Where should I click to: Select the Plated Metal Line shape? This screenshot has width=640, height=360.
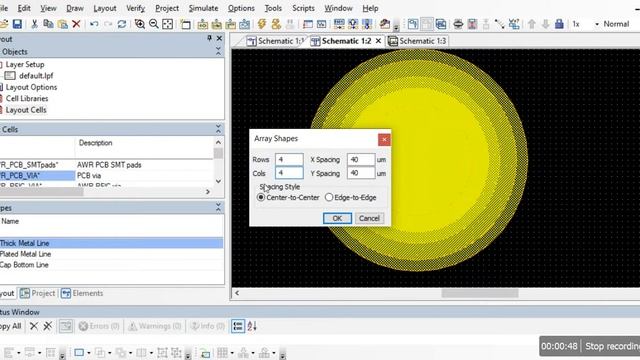[25, 254]
